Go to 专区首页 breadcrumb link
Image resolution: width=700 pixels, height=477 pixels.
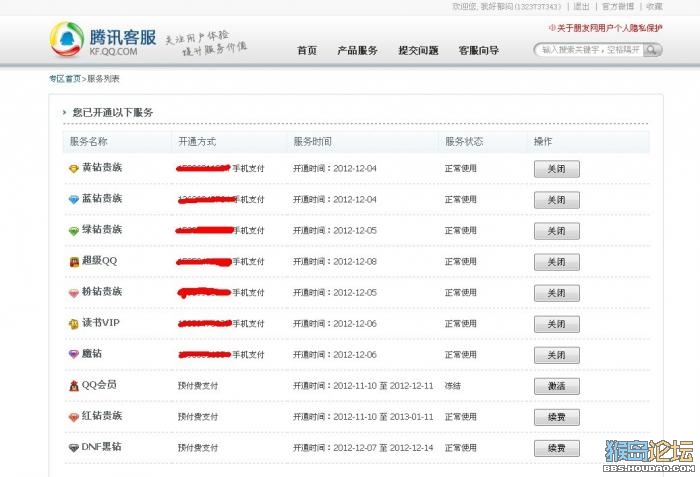(65, 79)
